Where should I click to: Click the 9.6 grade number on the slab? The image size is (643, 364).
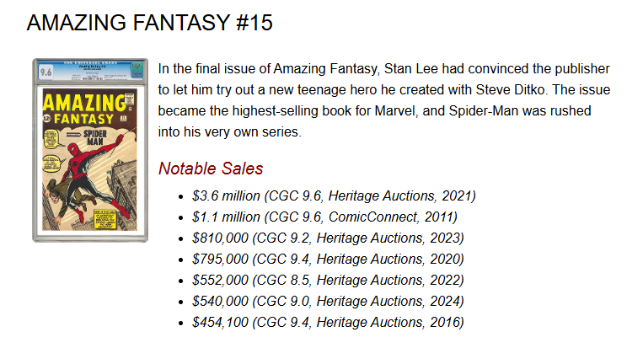coord(46,73)
